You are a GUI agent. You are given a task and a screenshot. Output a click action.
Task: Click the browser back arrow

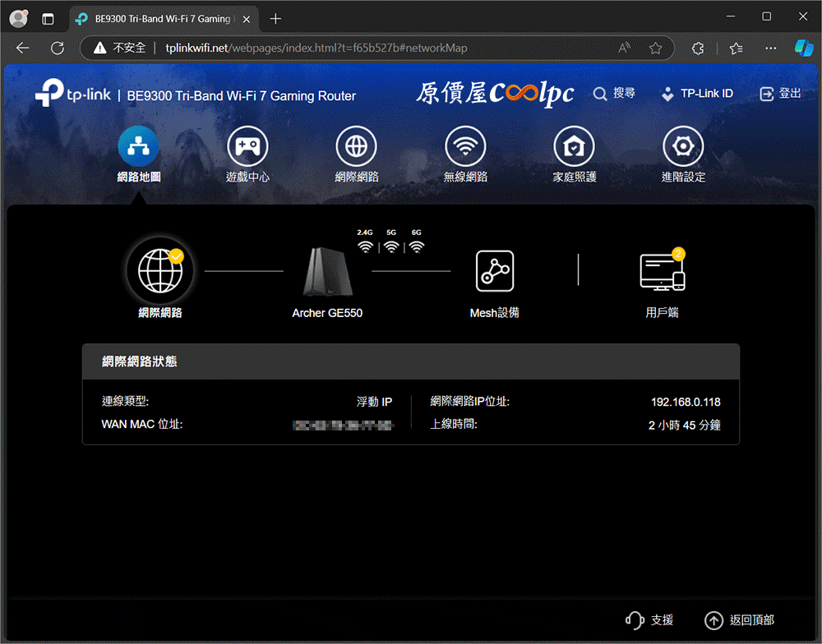(22, 48)
